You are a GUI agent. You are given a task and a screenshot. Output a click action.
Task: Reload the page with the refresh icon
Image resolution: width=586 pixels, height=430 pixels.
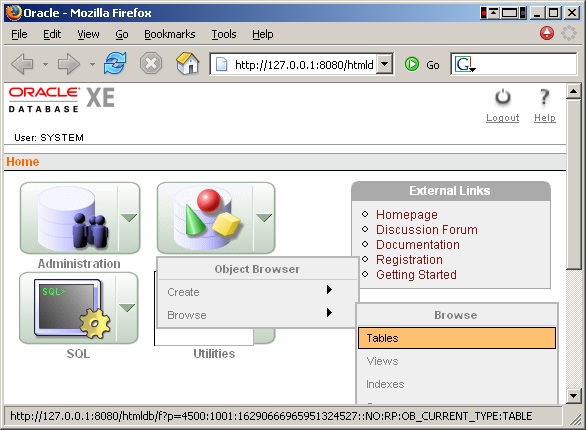tap(115, 64)
